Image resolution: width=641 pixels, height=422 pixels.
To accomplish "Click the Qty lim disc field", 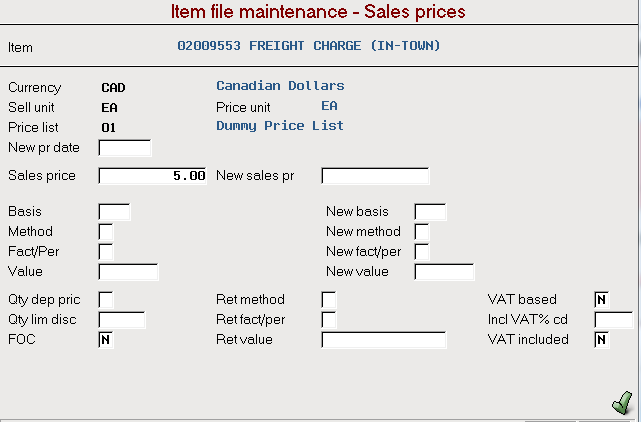I will pos(122,320).
